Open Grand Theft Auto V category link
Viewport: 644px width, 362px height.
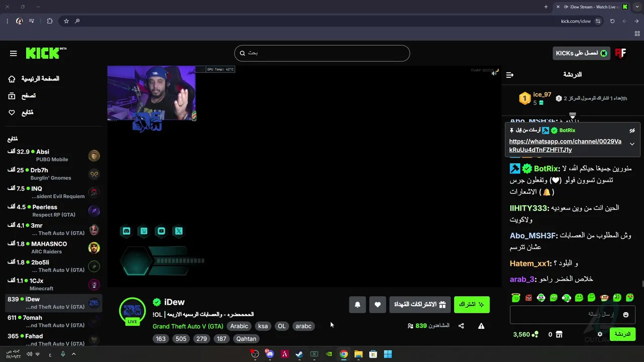[188, 326]
